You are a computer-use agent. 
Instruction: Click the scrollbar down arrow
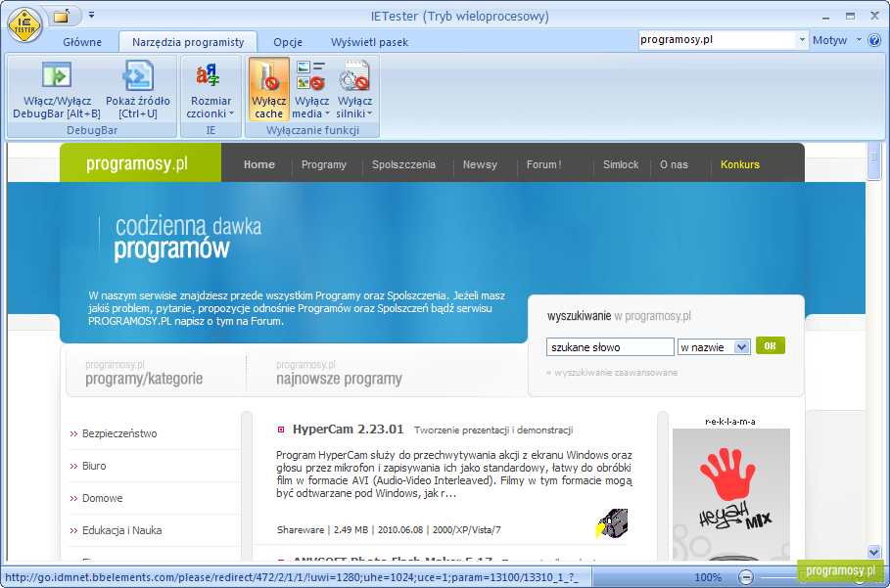pos(873,552)
